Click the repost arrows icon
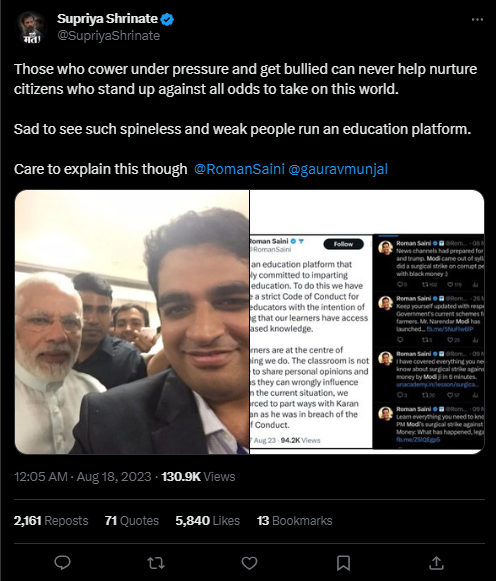 click(x=156, y=563)
